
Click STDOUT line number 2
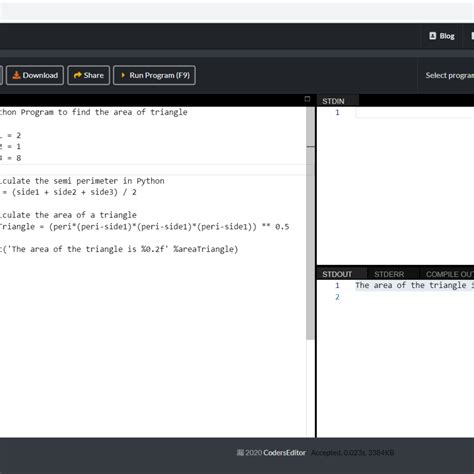(337, 297)
